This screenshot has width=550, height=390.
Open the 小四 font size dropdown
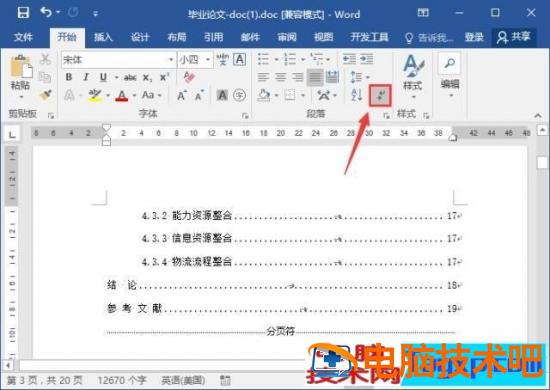[x=208, y=60]
